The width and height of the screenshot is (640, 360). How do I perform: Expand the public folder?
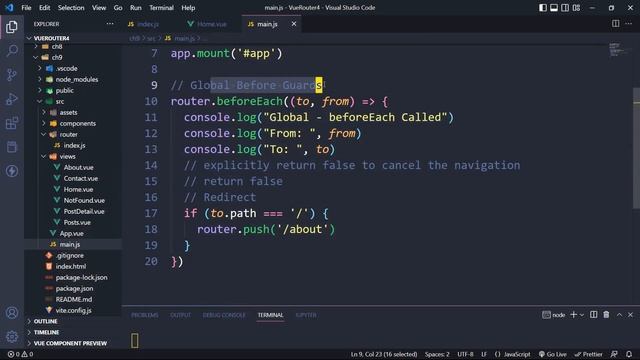[73, 90]
